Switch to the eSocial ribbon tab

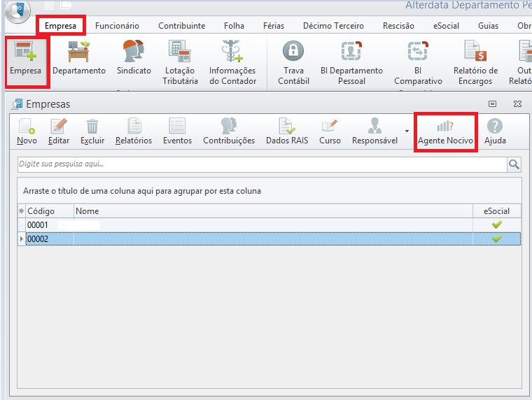tap(446, 25)
